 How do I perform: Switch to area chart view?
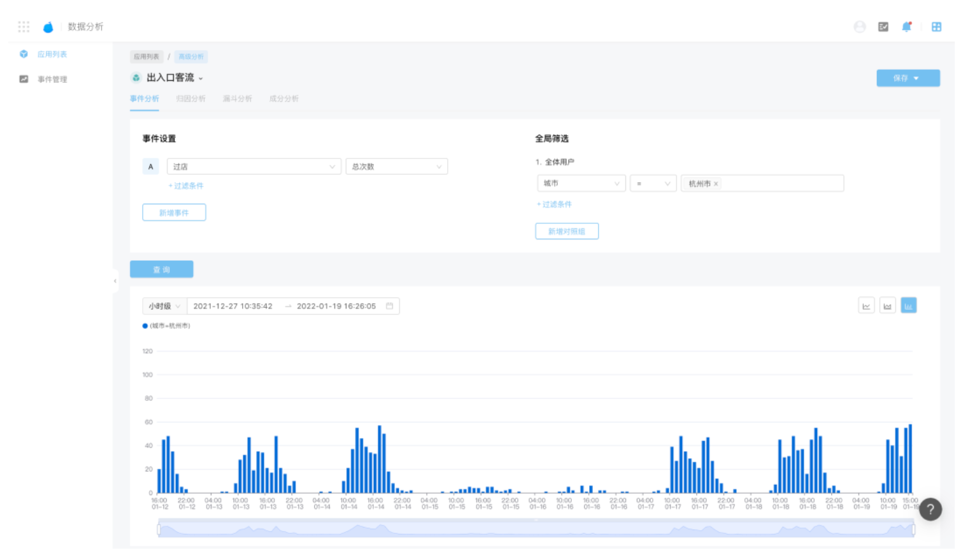(x=887, y=306)
